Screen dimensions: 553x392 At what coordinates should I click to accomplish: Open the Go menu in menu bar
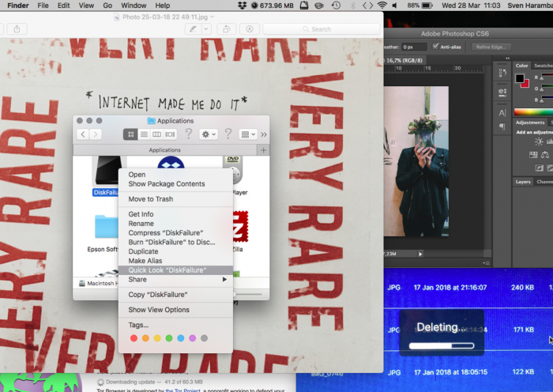tap(107, 6)
